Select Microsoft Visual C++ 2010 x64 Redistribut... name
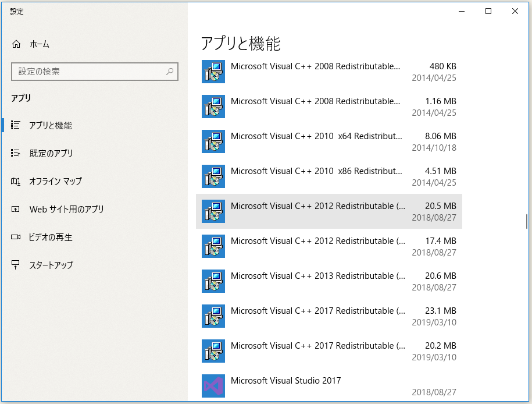This screenshot has width=532, height=404. click(316, 136)
